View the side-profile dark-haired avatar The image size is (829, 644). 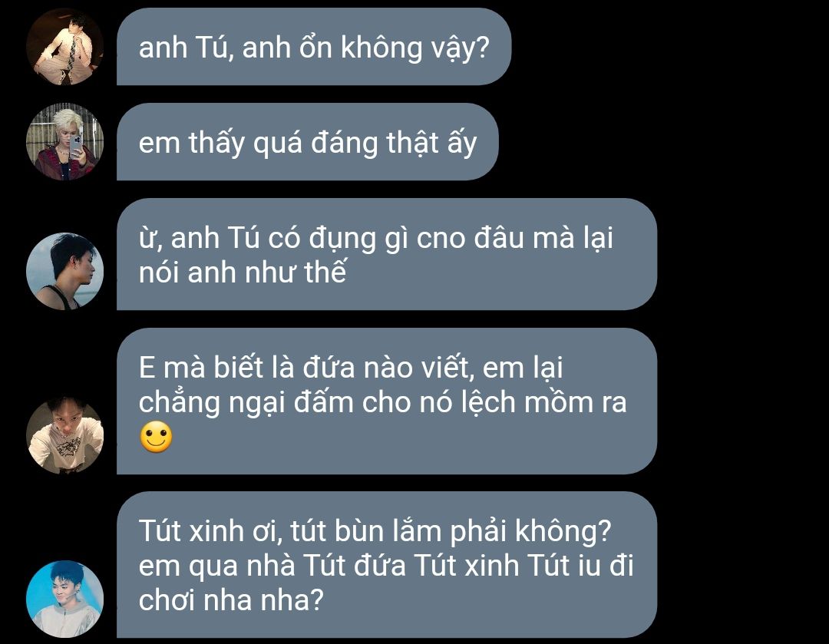[x=64, y=271]
